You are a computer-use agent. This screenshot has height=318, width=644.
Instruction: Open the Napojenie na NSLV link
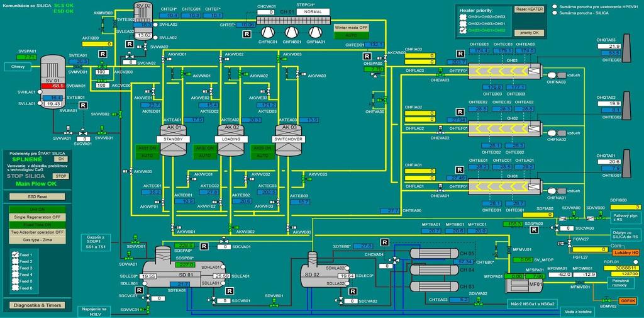[x=96, y=312]
